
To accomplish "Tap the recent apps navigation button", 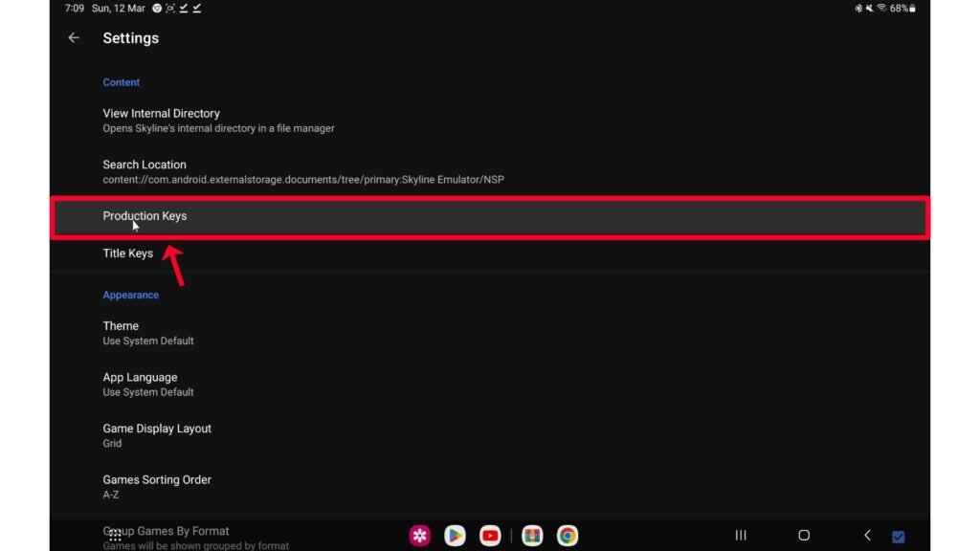I will point(740,536).
